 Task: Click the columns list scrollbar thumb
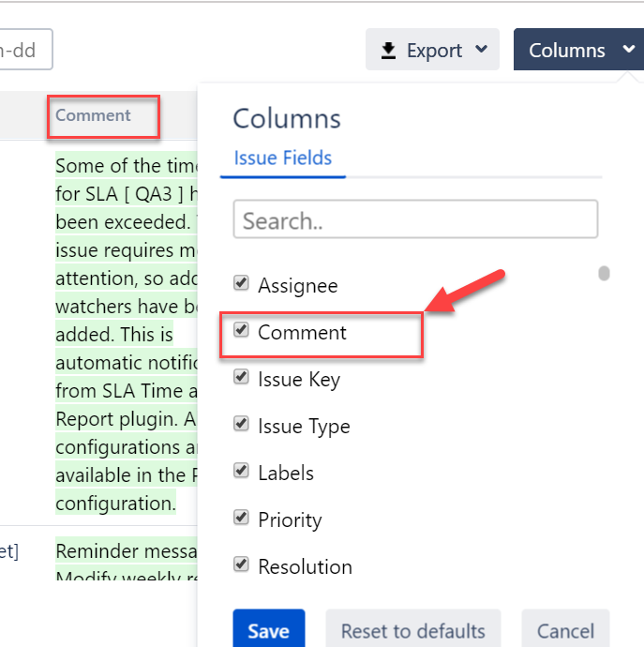(604, 273)
